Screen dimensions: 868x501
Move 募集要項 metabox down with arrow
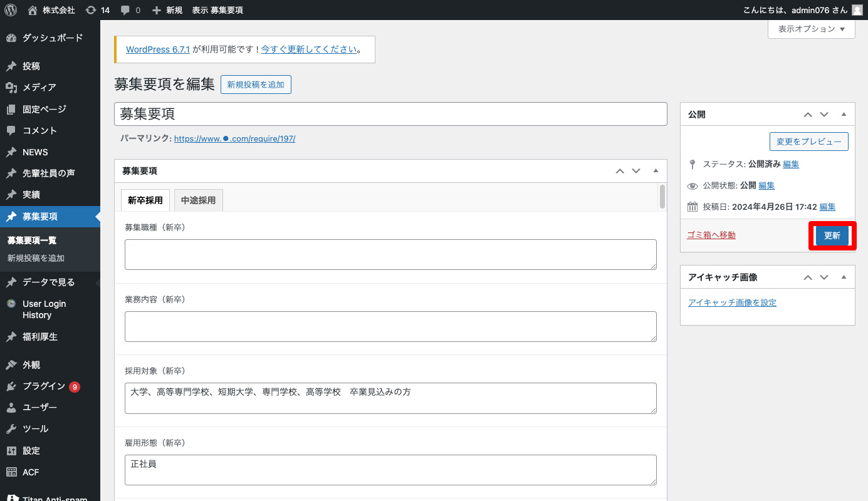[636, 171]
